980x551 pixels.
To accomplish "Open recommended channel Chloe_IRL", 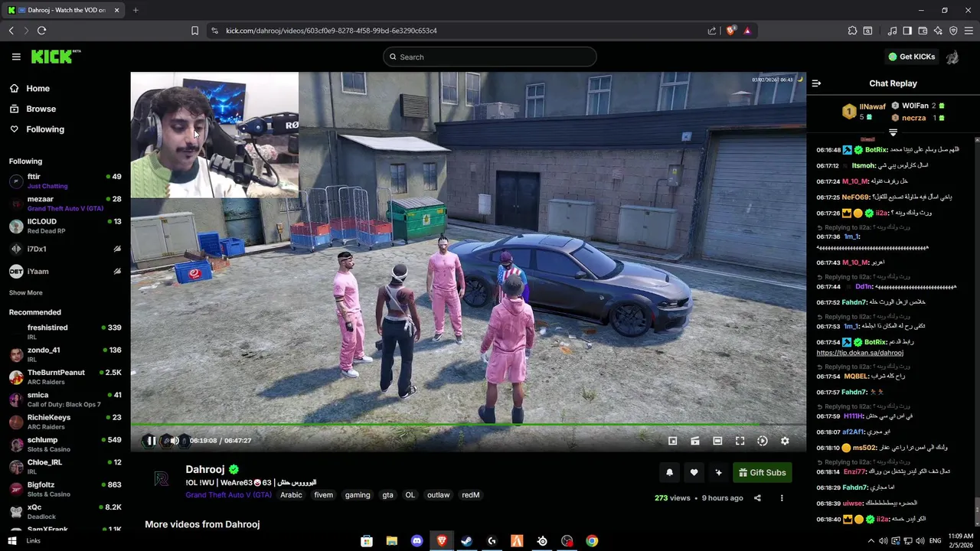I will pyautogui.click(x=65, y=467).
